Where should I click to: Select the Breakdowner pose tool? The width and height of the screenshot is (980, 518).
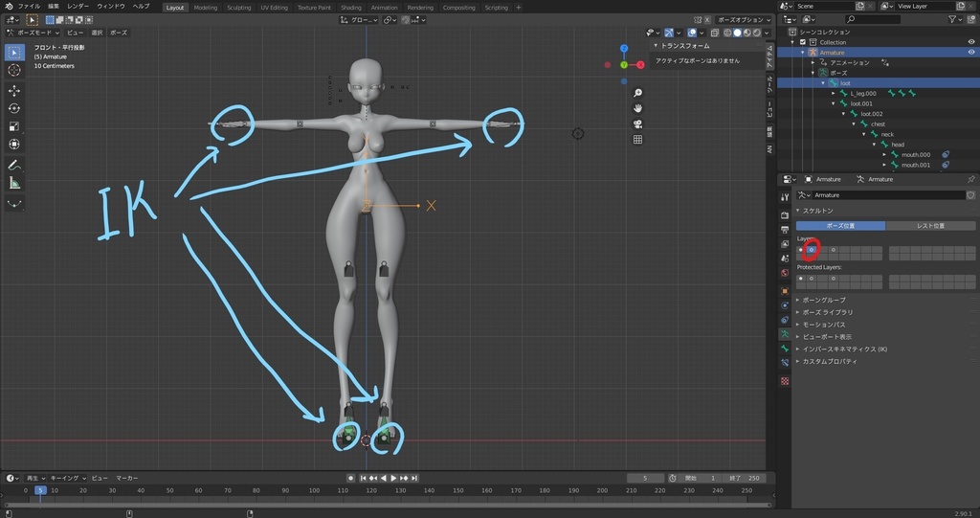[13, 203]
